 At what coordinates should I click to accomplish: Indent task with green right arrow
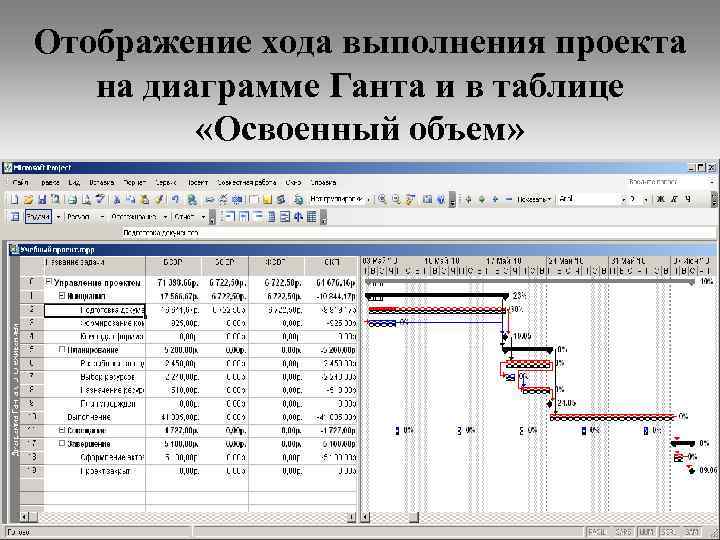point(482,199)
